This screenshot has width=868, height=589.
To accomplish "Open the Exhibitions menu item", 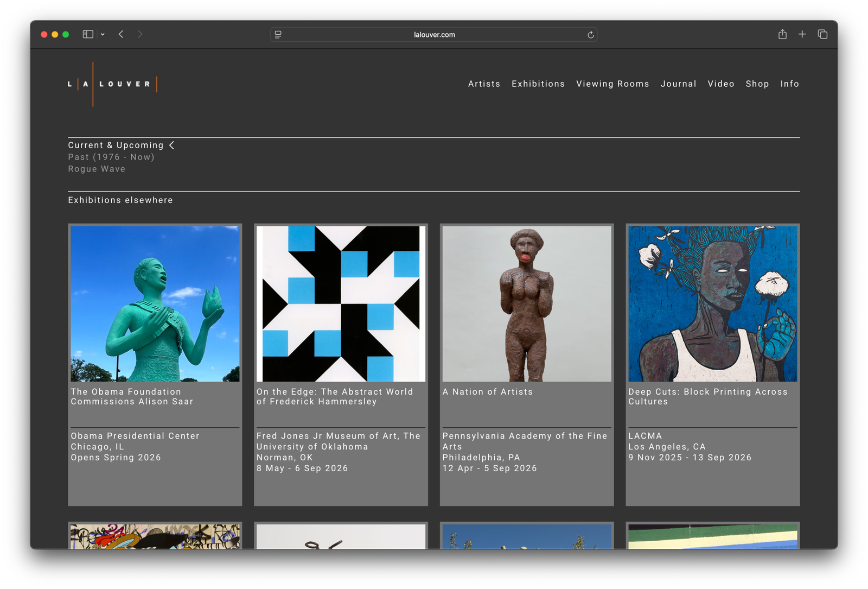I will click(x=538, y=84).
